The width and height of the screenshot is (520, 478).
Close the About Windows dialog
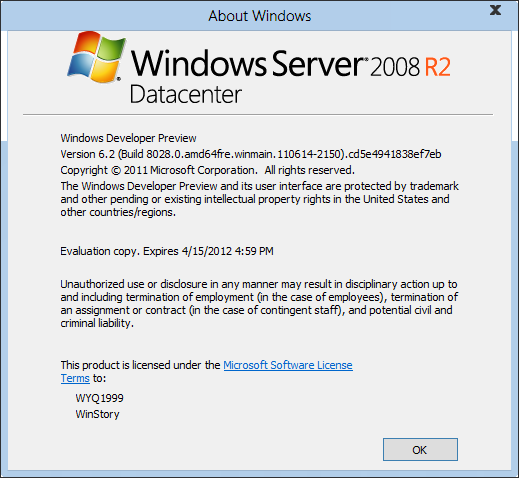[x=495, y=10]
